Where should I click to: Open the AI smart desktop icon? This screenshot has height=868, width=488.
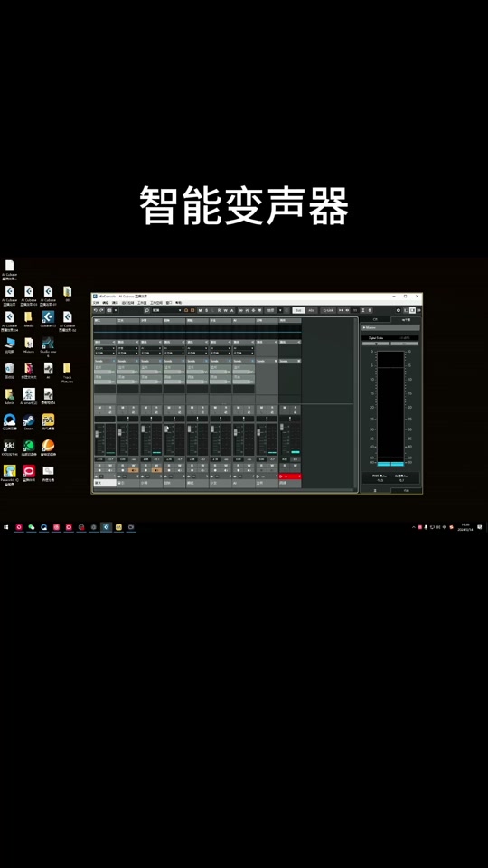pyautogui.click(x=29, y=396)
